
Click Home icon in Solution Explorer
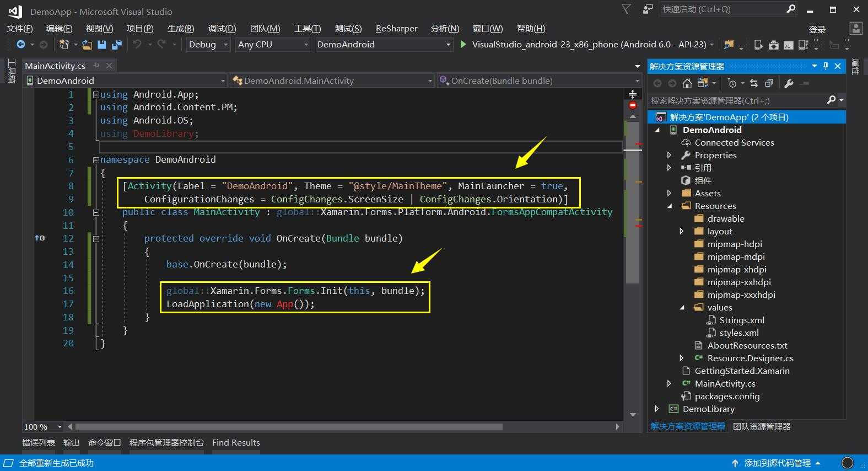687,83
